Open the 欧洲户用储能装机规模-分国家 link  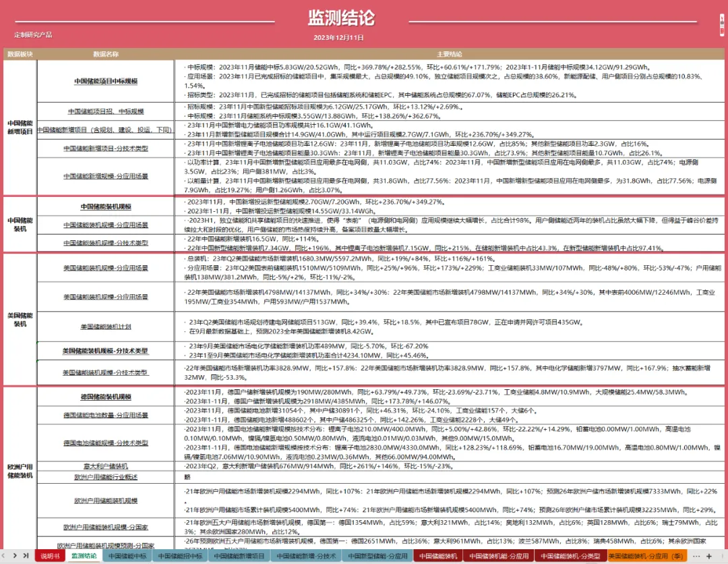[x=106, y=528]
